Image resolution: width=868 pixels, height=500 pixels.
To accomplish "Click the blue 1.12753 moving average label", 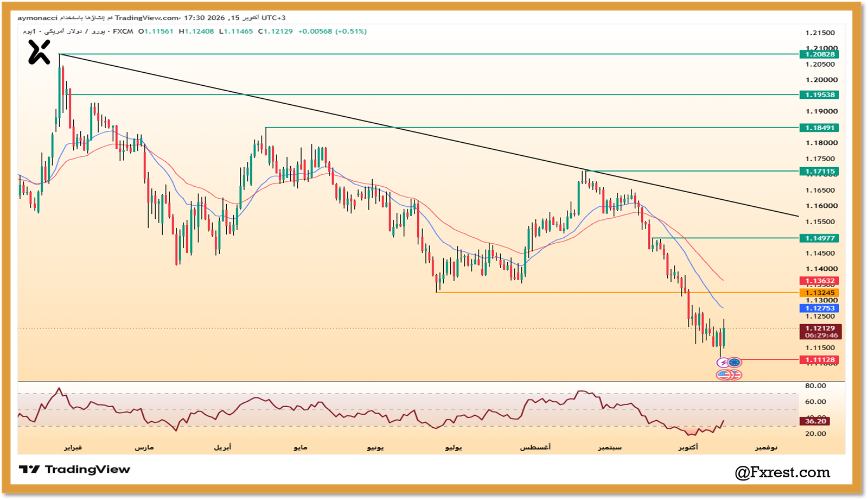I will point(819,308).
